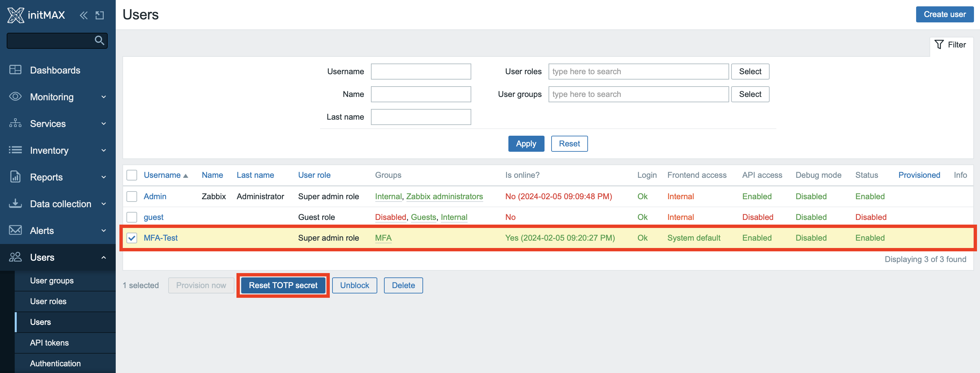Expand the Data collection menu

pyautogui.click(x=103, y=204)
